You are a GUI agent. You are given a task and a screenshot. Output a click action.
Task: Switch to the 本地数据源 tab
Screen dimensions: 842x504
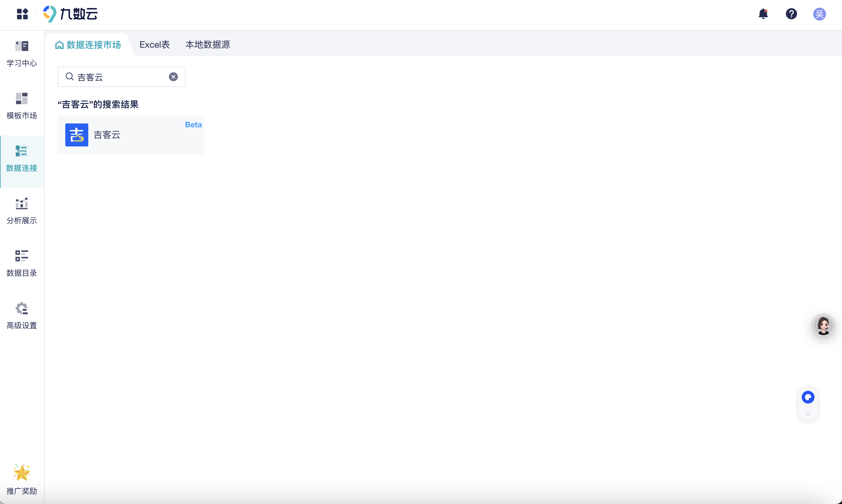pos(207,44)
